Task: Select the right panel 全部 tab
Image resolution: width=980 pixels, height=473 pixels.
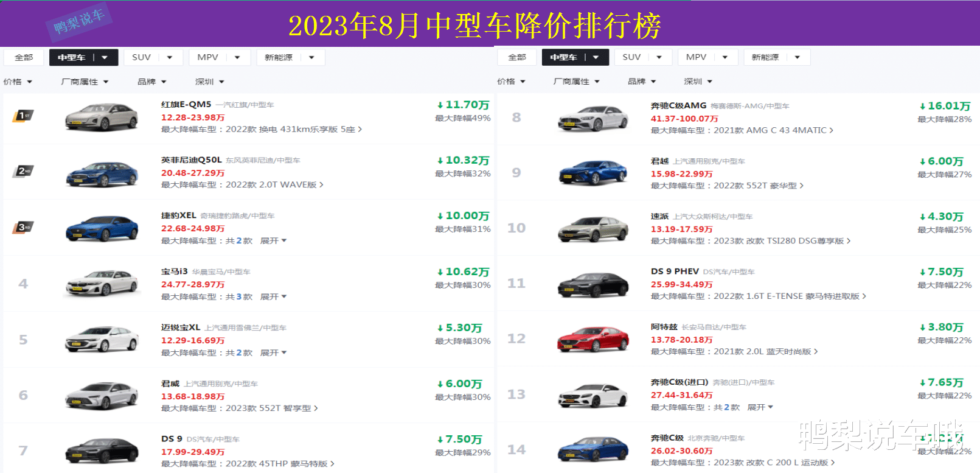Action: pyautogui.click(x=517, y=57)
